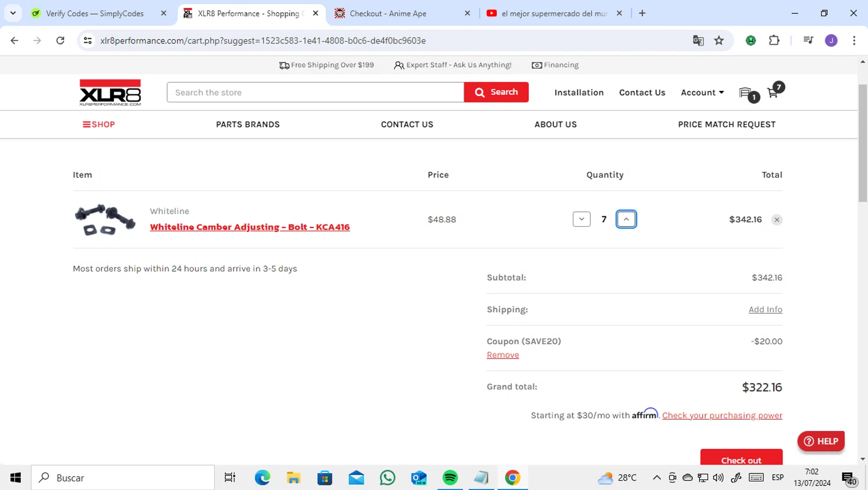The width and height of the screenshot is (868, 490).
Task: Open Whiteline Camber Adjusting Bolt KCA416 link
Action: pyautogui.click(x=250, y=227)
